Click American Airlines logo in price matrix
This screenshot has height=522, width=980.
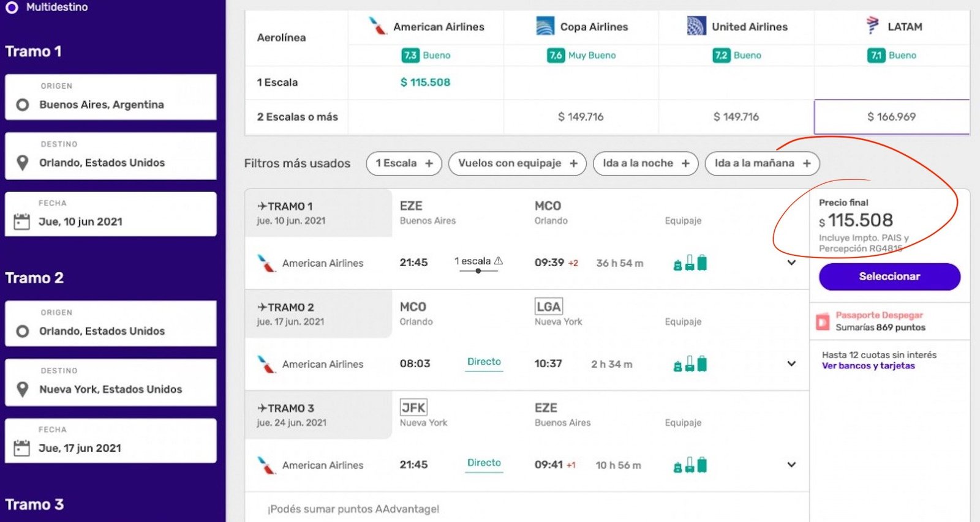pos(378,26)
